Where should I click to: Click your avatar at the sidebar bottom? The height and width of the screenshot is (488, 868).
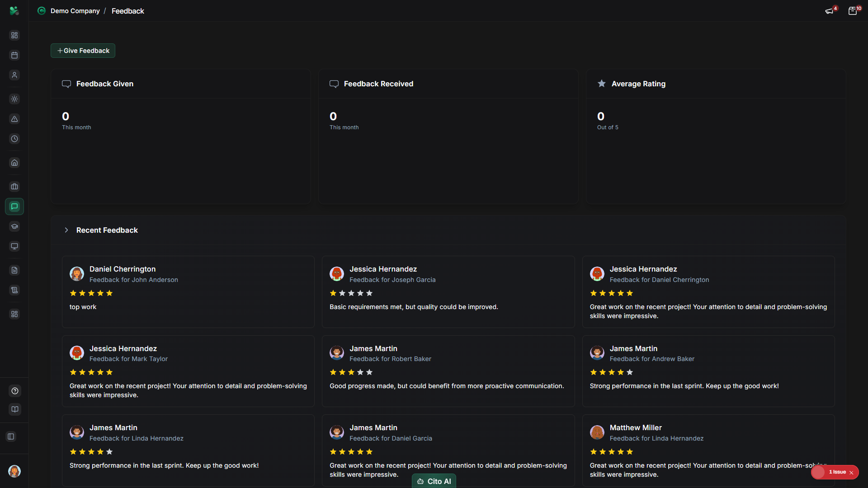14,471
